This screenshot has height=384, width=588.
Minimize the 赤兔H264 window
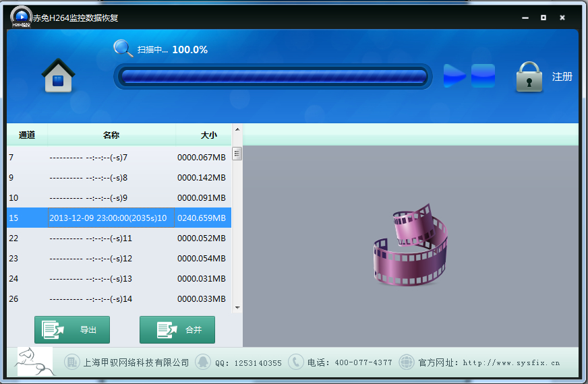coord(525,18)
